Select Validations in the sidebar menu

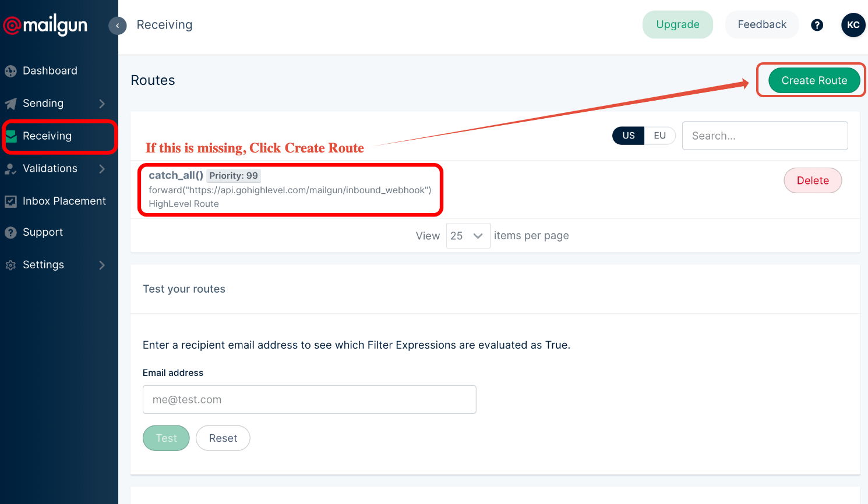[x=50, y=168]
